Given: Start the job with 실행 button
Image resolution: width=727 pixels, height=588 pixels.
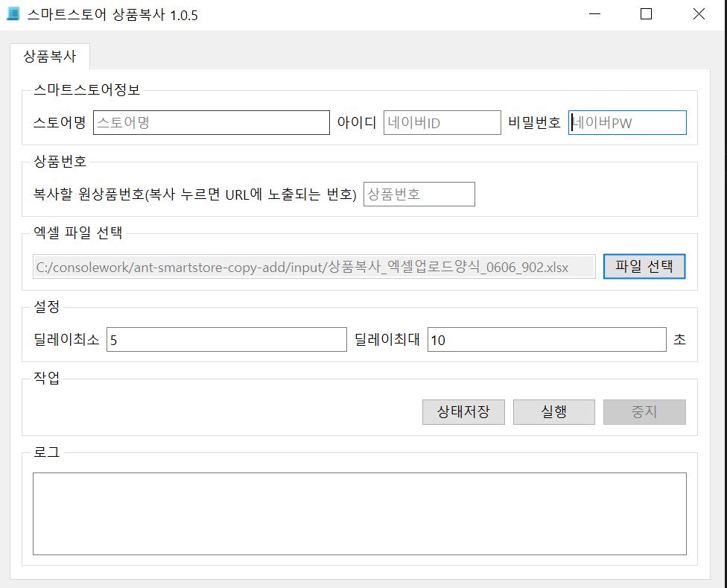Looking at the screenshot, I should click(x=554, y=412).
